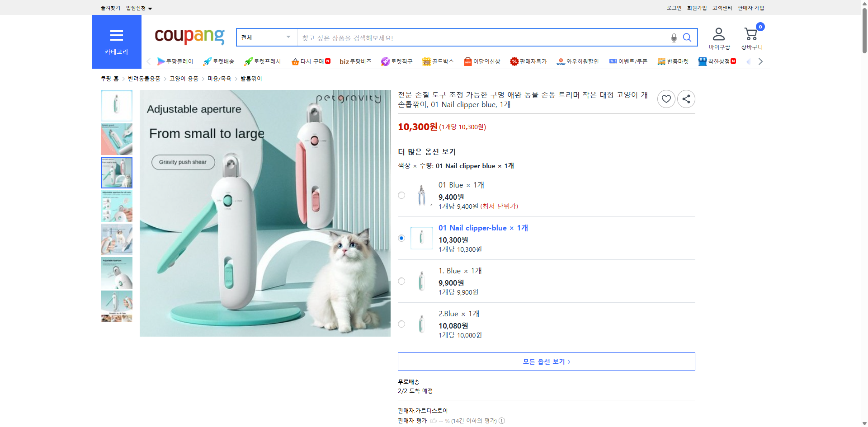Open the 장바구니 shopping cart

pyautogui.click(x=750, y=35)
